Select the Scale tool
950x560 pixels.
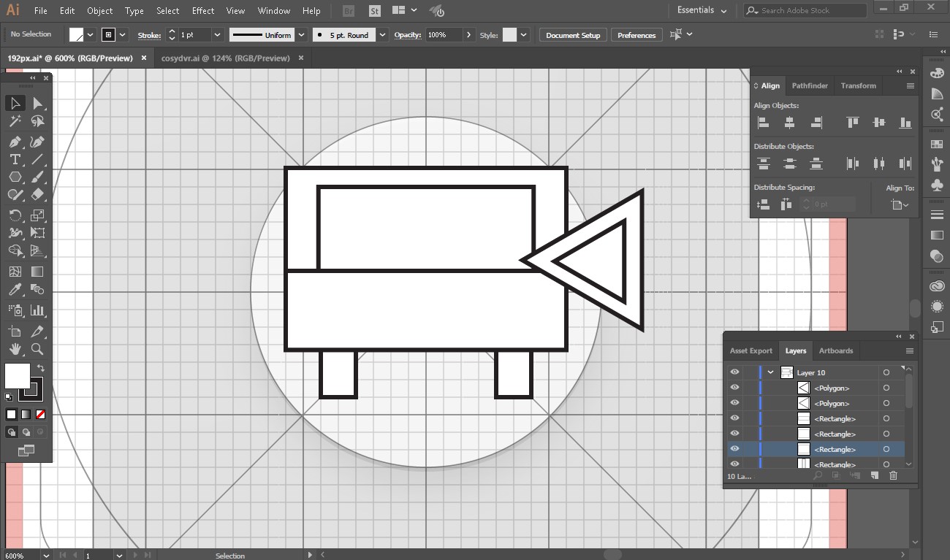tap(38, 215)
